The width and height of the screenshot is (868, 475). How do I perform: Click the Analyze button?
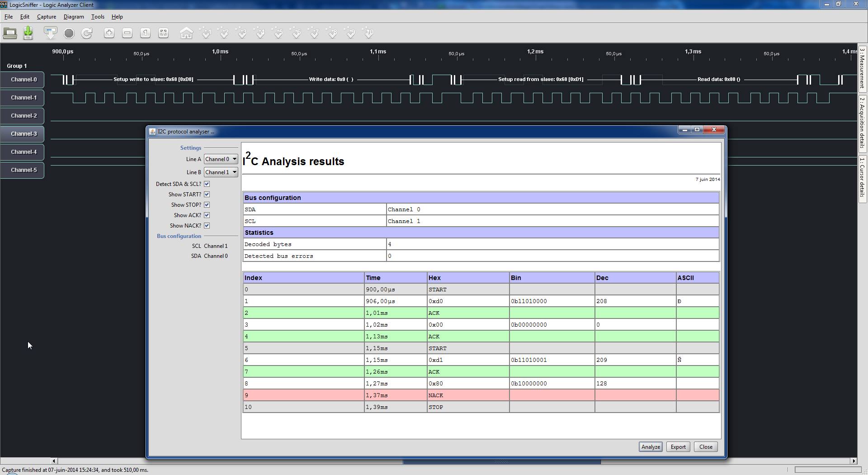(x=651, y=447)
